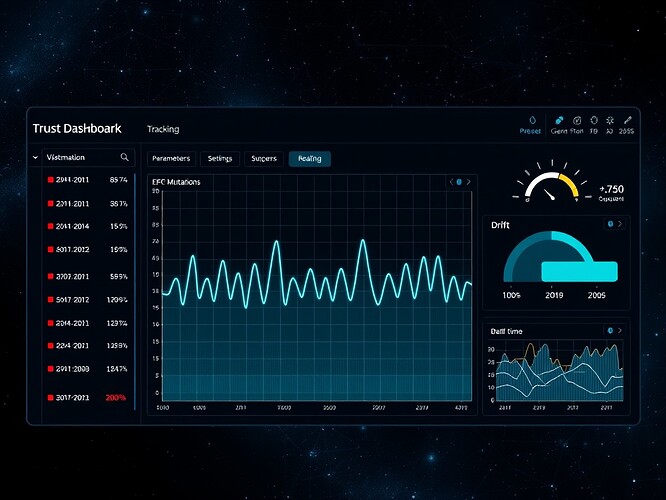Click the 2211:2011 row label
The image size is (666, 500).
point(73,204)
